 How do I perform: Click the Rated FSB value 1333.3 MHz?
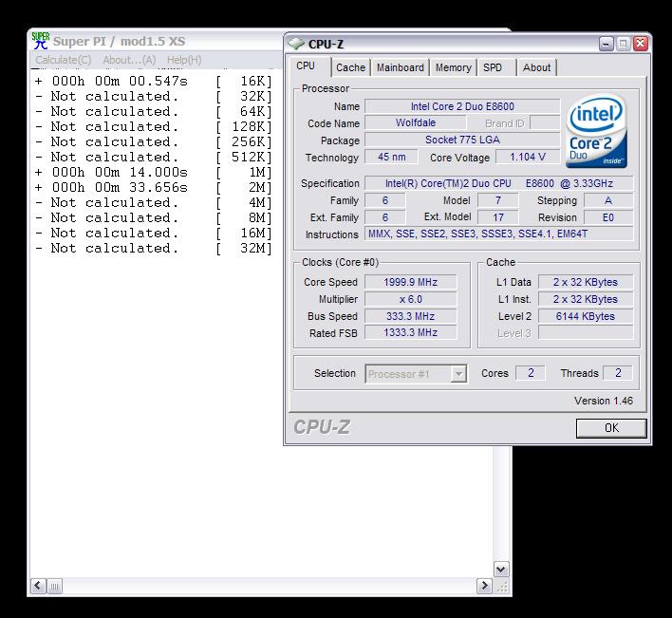pyautogui.click(x=411, y=332)
